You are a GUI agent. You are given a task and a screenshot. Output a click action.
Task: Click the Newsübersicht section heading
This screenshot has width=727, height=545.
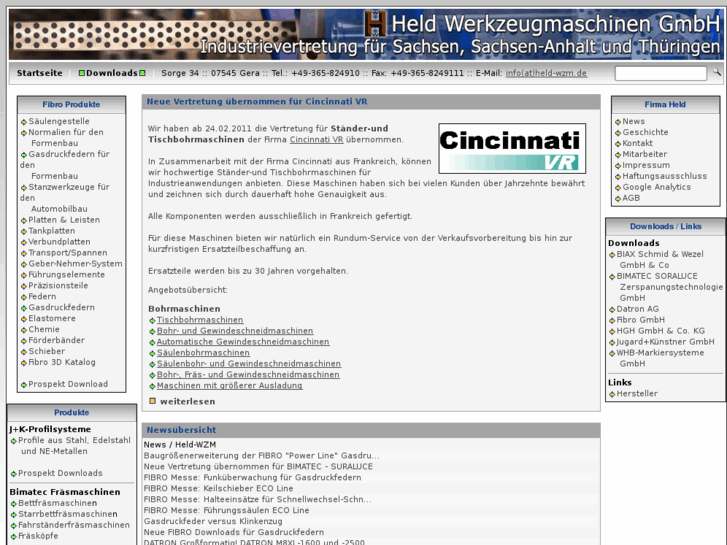181,430
